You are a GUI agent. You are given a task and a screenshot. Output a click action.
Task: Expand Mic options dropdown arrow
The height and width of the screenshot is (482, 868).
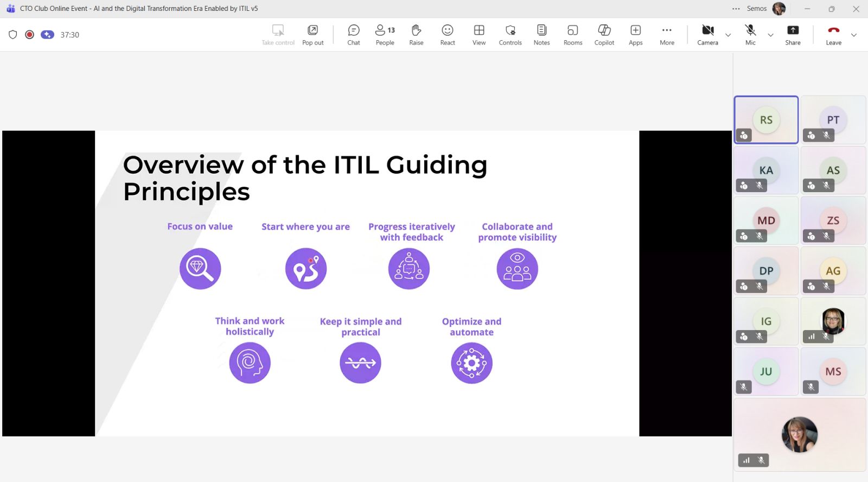click(770, 35)
